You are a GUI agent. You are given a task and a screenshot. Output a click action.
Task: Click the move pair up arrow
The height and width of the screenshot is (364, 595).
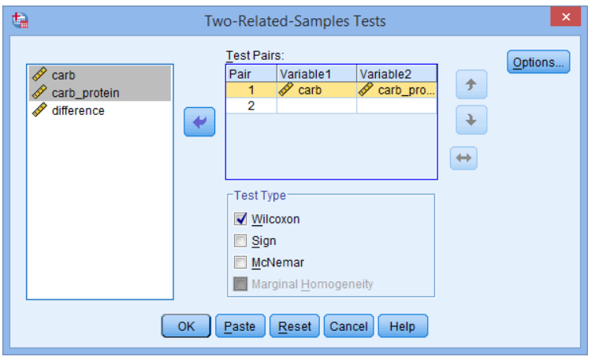coord(471,84)
